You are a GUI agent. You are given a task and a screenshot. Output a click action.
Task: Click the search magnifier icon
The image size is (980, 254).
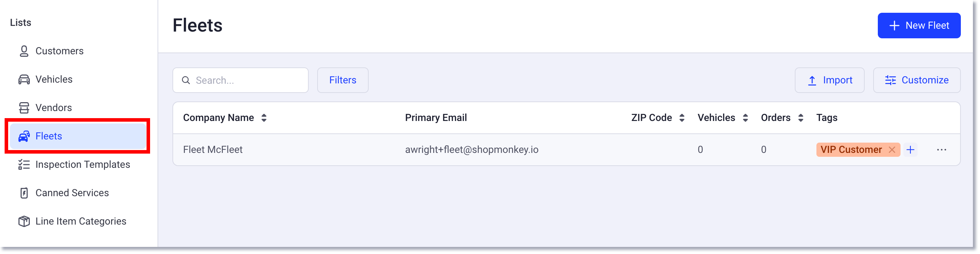(x=186, y=80)
